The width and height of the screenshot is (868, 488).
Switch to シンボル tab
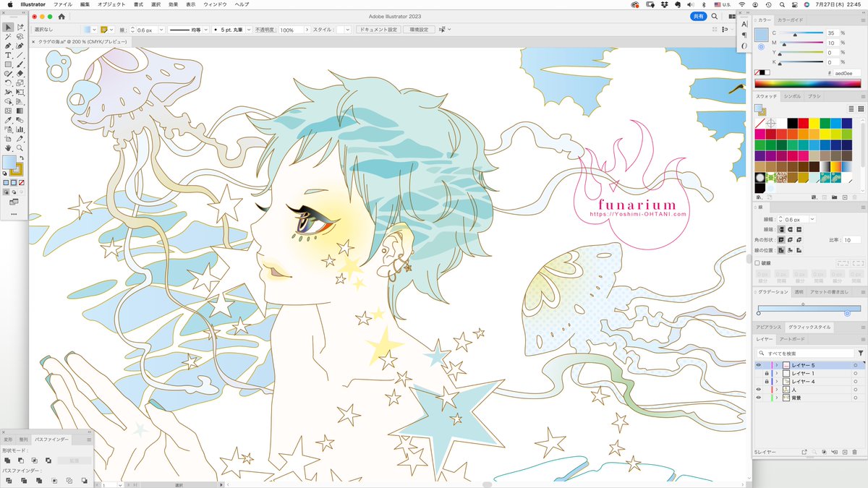click(x=792, y=96)
